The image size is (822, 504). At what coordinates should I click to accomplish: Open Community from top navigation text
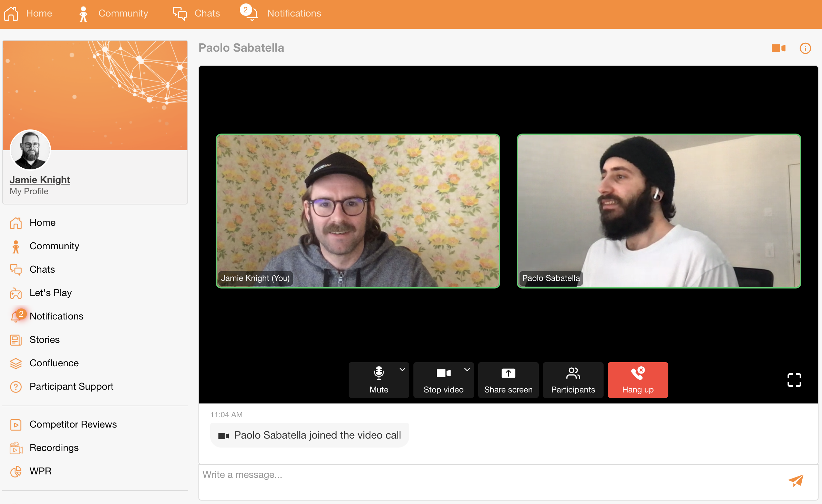pos(123,13)
